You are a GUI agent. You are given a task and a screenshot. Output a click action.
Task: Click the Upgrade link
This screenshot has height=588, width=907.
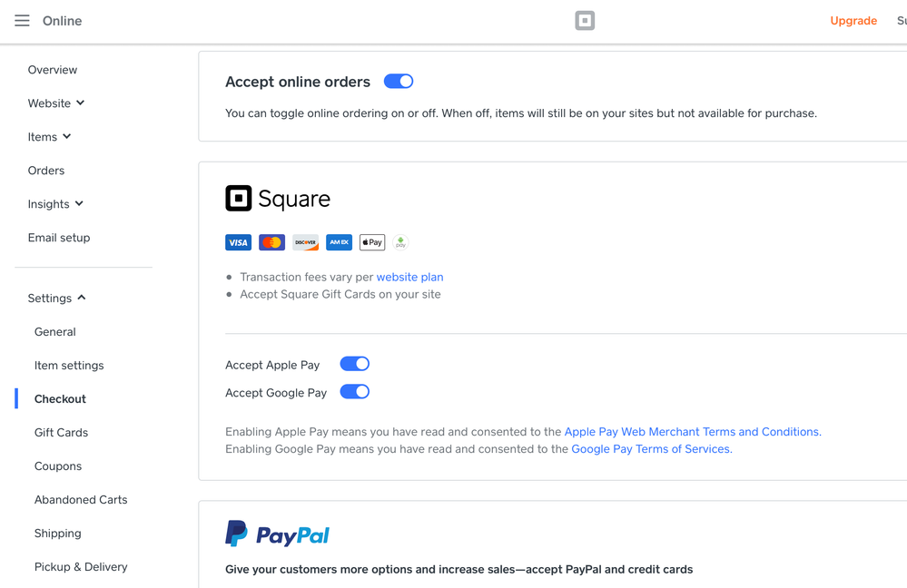point(853,21)
